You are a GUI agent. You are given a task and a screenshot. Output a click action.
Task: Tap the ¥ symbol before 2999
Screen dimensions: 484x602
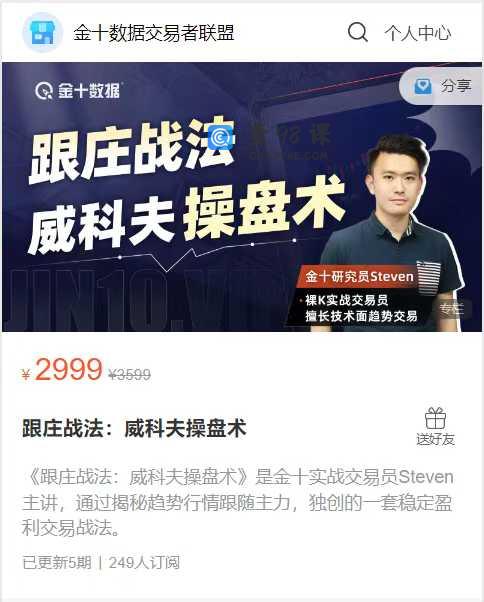pos(26,374)
